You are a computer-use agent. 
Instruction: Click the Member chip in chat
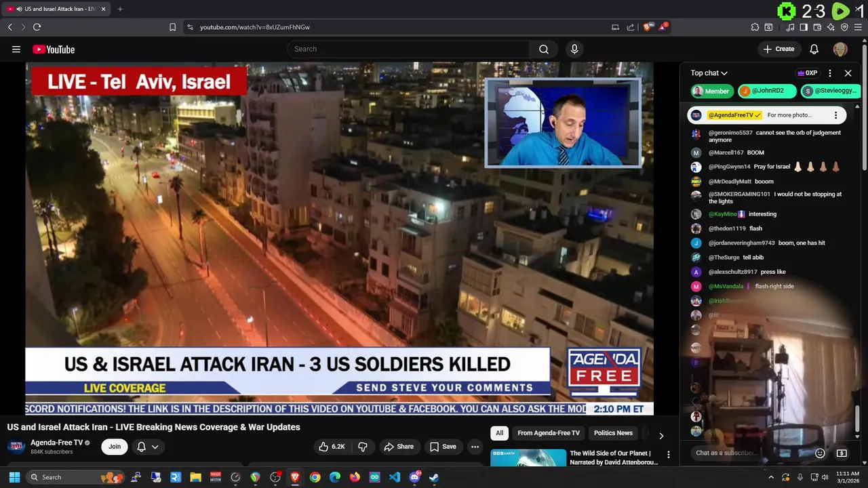click(711, 91)
